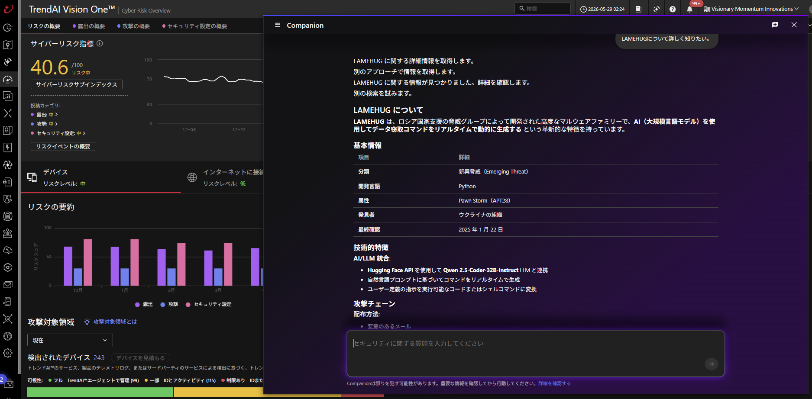The height and width of the screenshot is (399, 812).
Task: Focus the Companion security question input field
Action: [x=535, y=353]
